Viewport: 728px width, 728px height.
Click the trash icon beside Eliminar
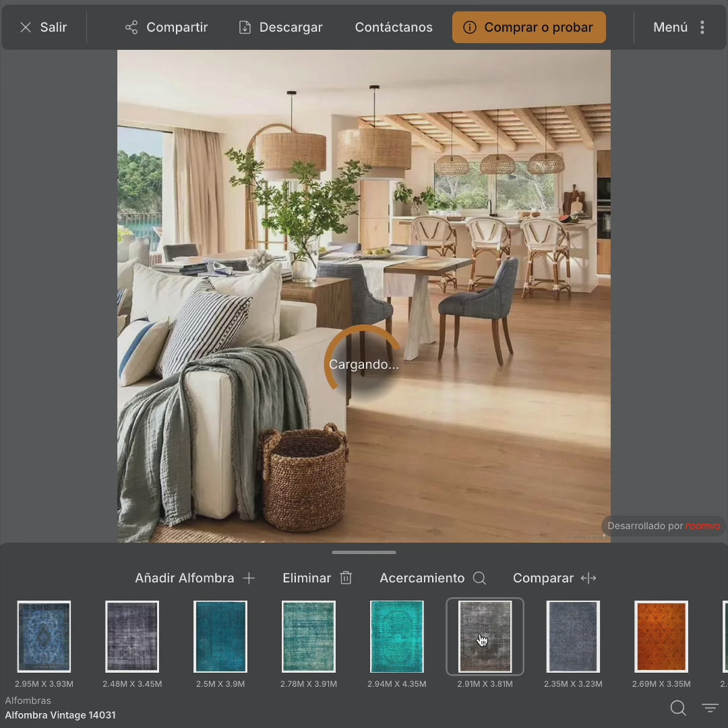(x=346, y=578)
